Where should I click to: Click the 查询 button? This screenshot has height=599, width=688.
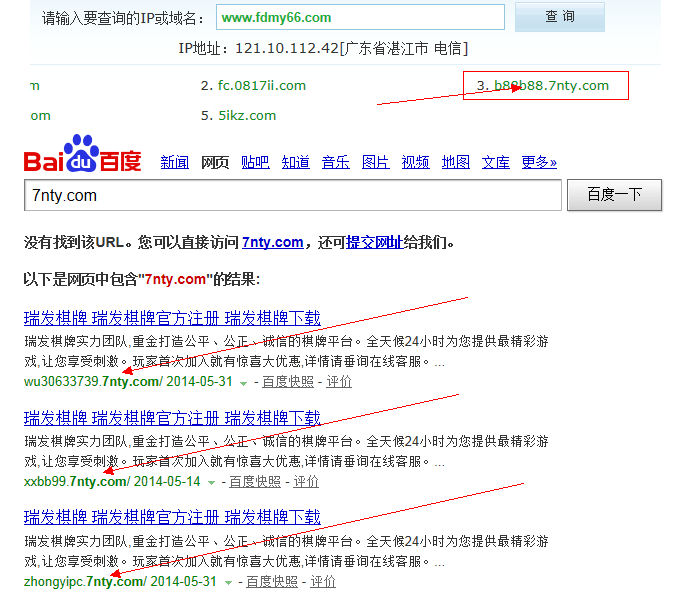tap(560, 17)
